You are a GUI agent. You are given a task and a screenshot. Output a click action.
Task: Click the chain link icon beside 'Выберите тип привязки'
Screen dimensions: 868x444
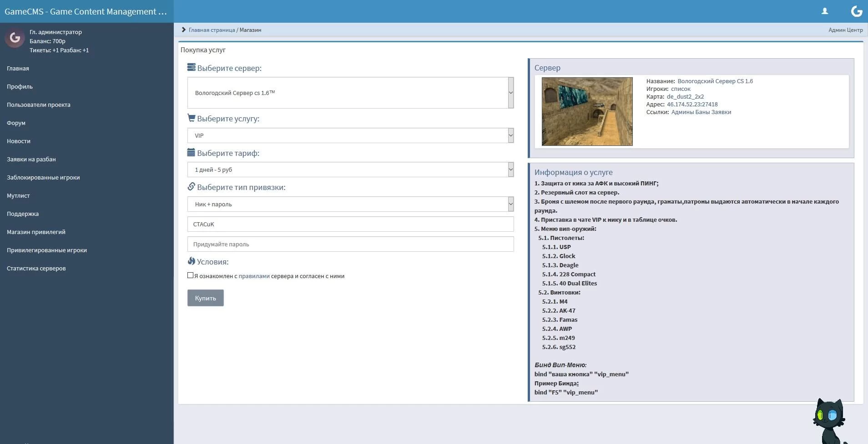pos(191,187)
